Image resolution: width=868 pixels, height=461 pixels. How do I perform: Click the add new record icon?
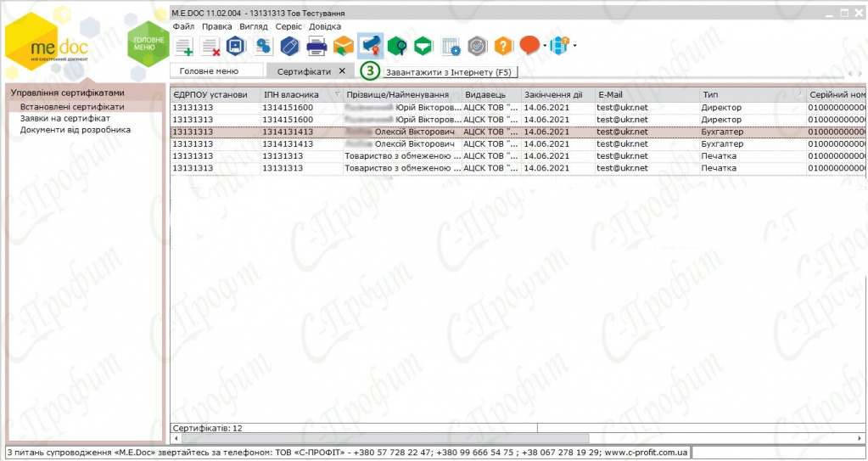(x=183, y=47)
